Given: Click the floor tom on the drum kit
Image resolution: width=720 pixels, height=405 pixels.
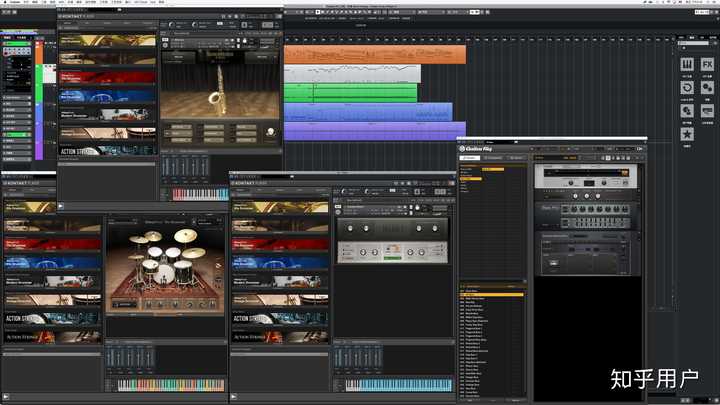Looking at the screenshot, I should tap(183, 272).
